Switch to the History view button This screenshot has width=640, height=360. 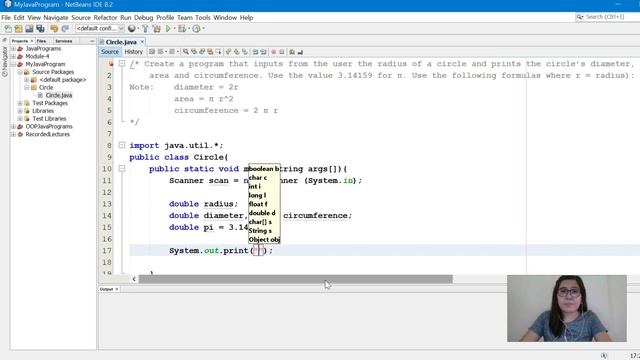click(133, 52)
